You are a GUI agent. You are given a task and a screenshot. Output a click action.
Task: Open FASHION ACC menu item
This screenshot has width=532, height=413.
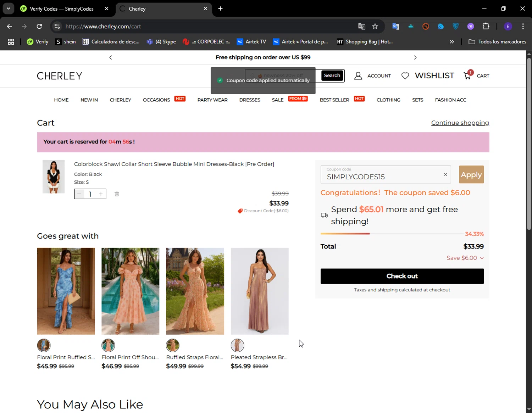pos(450,100)
